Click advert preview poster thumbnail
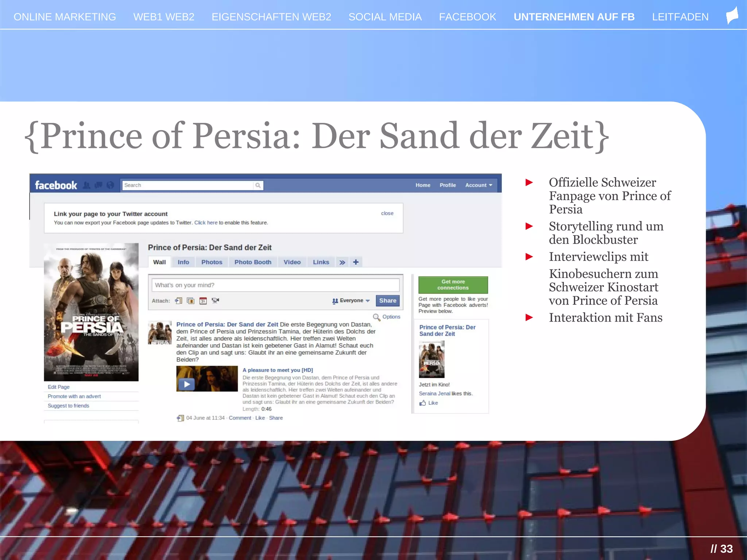Screen dimensions: 747x560 pyautogui.click(x=432, y=359)
